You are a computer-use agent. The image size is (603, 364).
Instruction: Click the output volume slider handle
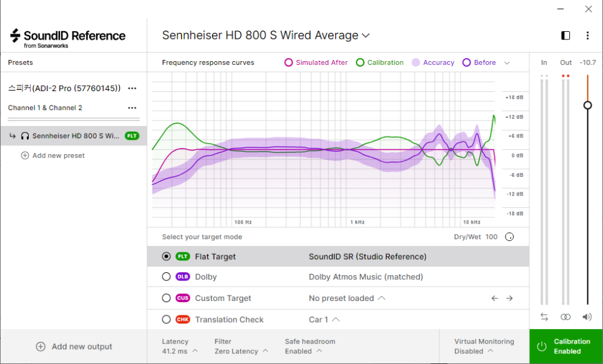pos(587,105)
